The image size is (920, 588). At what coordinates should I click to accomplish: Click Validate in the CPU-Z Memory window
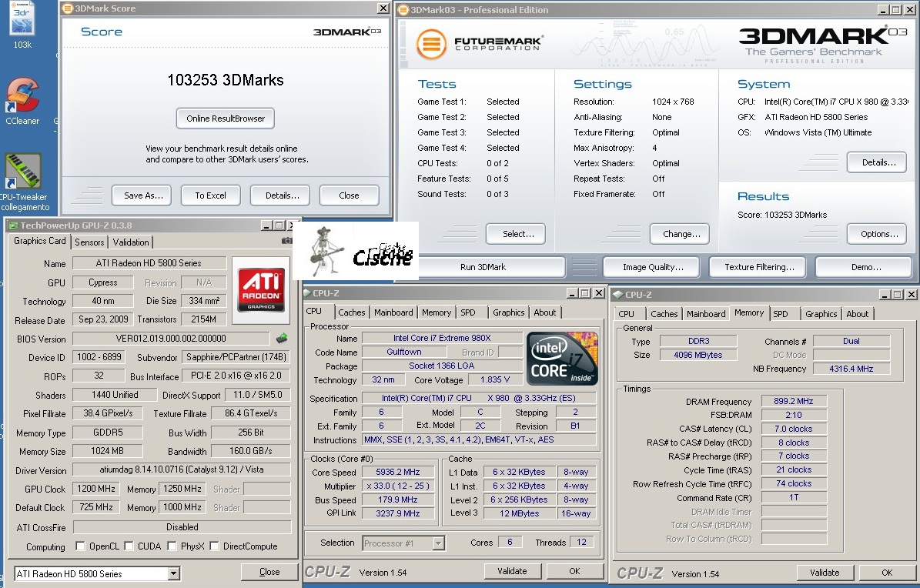(x=825, y=573)
